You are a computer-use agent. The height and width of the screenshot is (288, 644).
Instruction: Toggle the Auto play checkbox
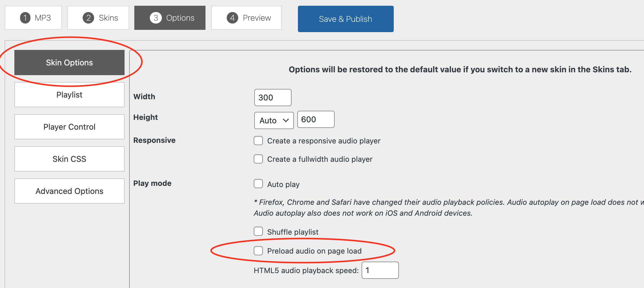[x=258, y=184]
